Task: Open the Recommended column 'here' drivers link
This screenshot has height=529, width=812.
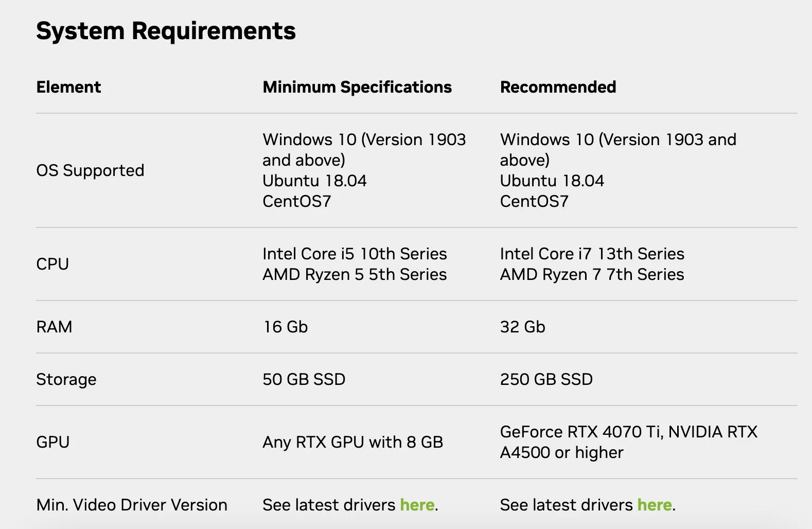Action: (655, 505)
